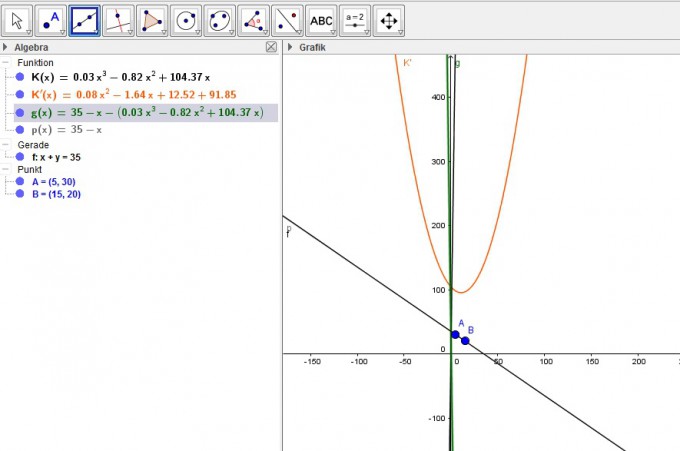Hide the derivative K'(x) graph
The width and height of the screenshot is (680, 451).
[20, 95]
